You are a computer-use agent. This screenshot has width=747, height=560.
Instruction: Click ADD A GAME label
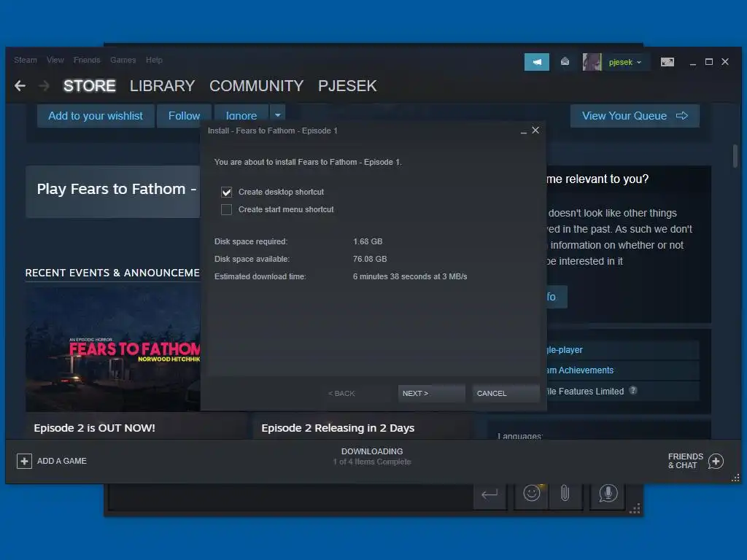pos(62,461)
